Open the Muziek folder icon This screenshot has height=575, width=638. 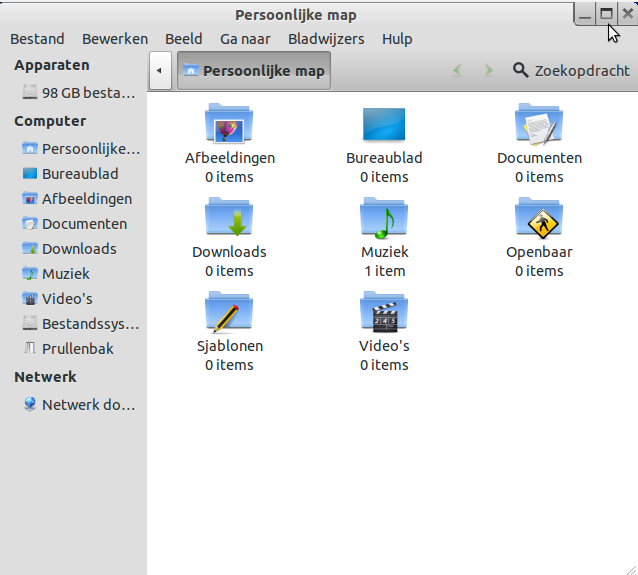pyautogui.click(x=384, y=217)
